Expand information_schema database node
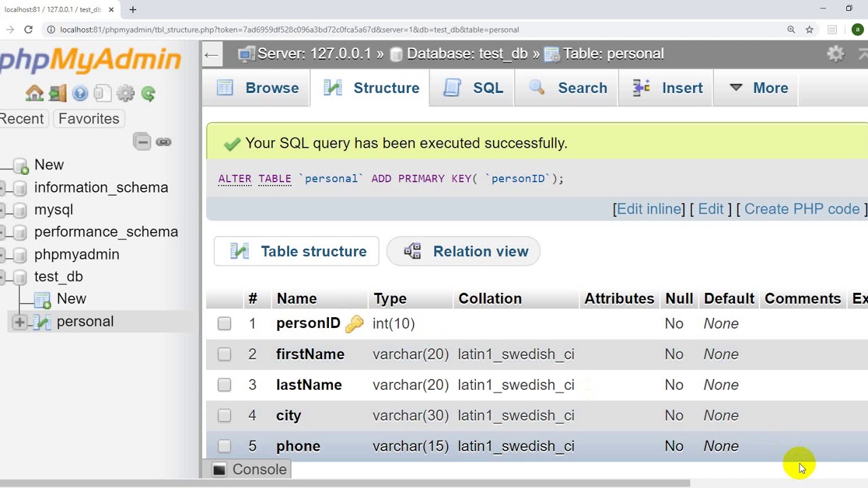 tap(3, 188)
